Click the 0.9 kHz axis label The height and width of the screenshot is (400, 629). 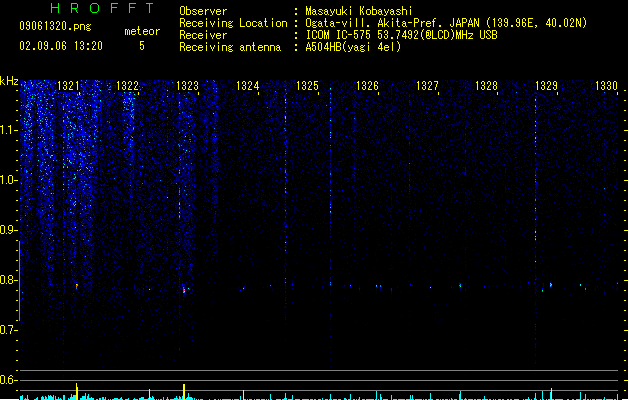click(x=9, y=230)
